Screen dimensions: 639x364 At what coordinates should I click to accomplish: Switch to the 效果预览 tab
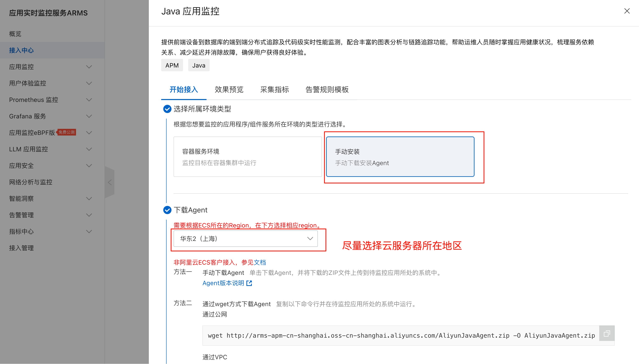coord(229,90)
